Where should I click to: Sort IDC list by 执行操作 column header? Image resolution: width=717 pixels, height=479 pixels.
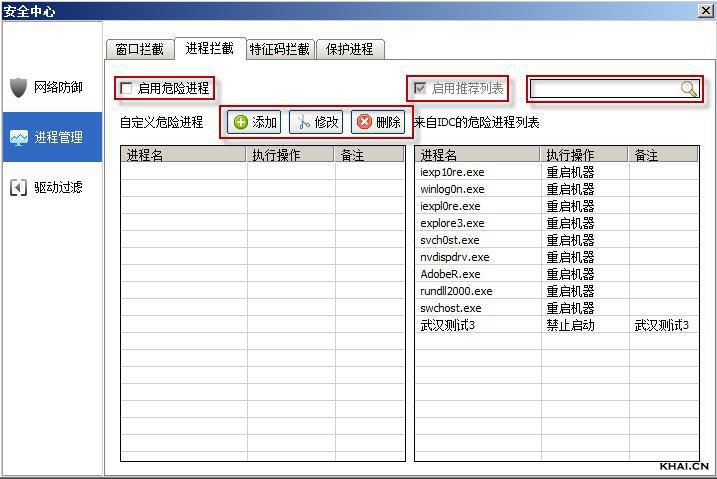point(584,155)
